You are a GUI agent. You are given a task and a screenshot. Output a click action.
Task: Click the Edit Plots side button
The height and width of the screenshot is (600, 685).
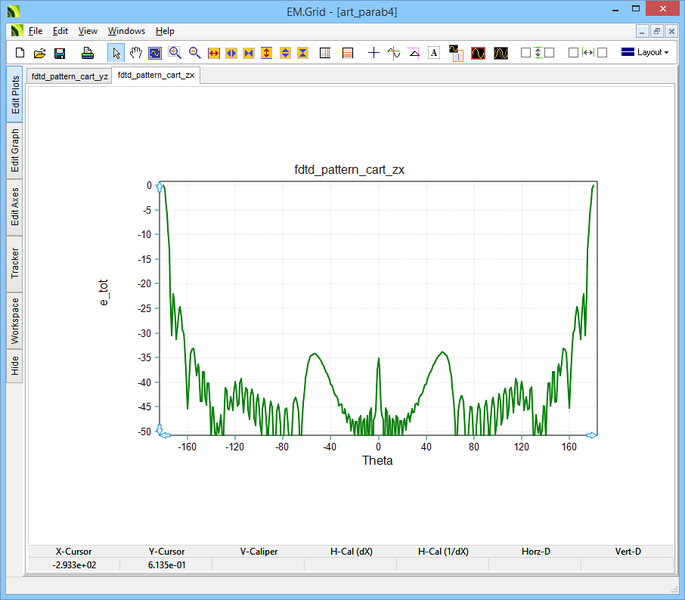coord(15,93)
